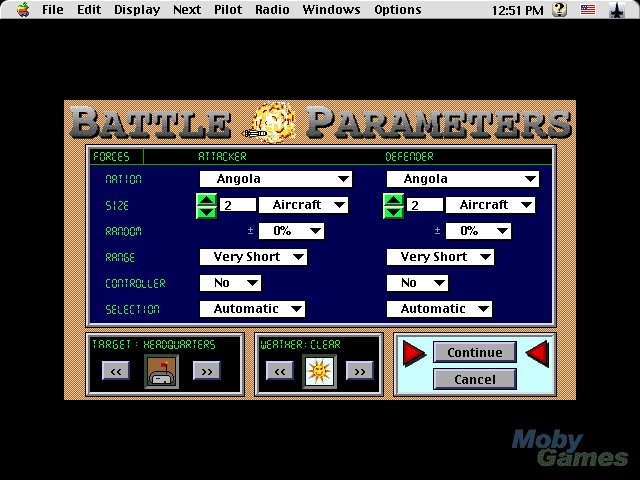Switch to previous weather option
The height and width of the screenshot is (480, 640).
click(280, 371)
